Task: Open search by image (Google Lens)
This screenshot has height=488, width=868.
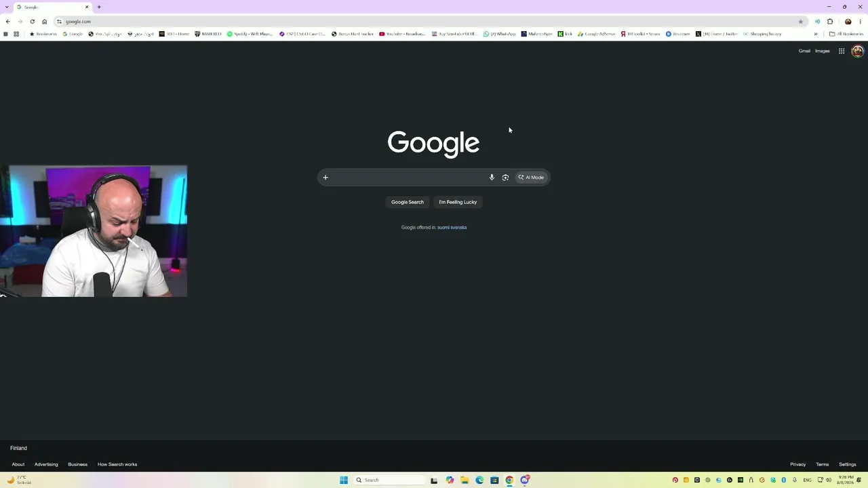Action: click(x=505, y=178)
